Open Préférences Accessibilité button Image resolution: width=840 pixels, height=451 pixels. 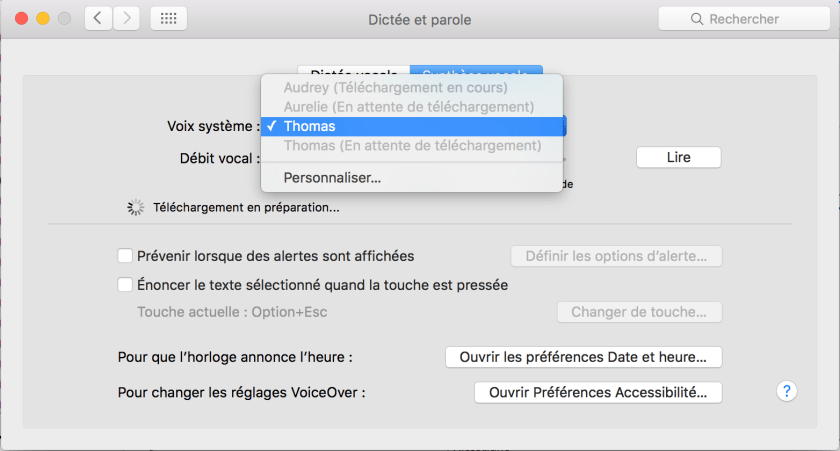[598, 392]
